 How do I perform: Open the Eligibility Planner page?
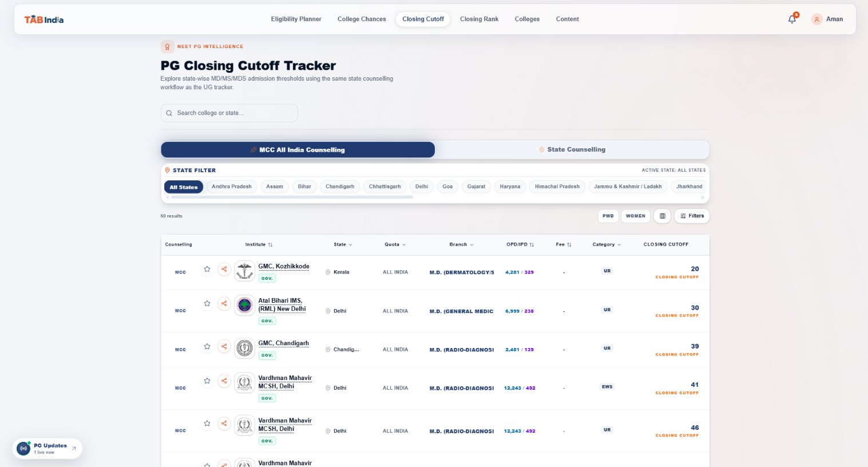pos(296,19)
